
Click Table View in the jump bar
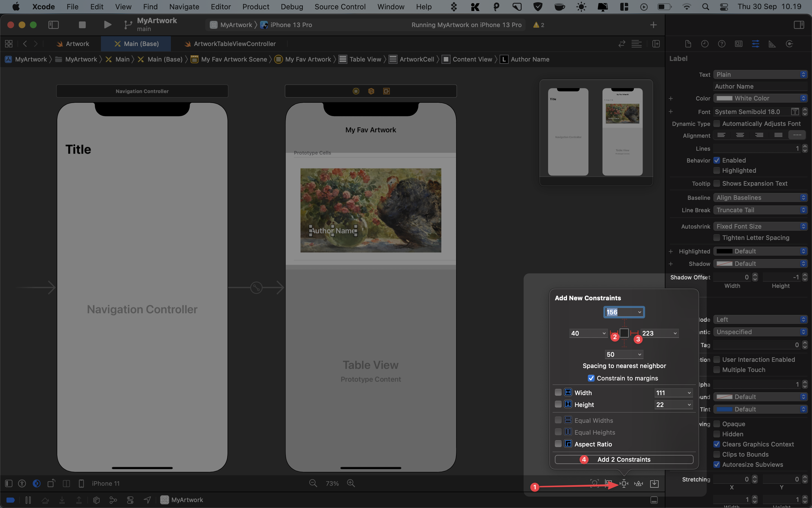pyautogui.click(x=360, y=59)
